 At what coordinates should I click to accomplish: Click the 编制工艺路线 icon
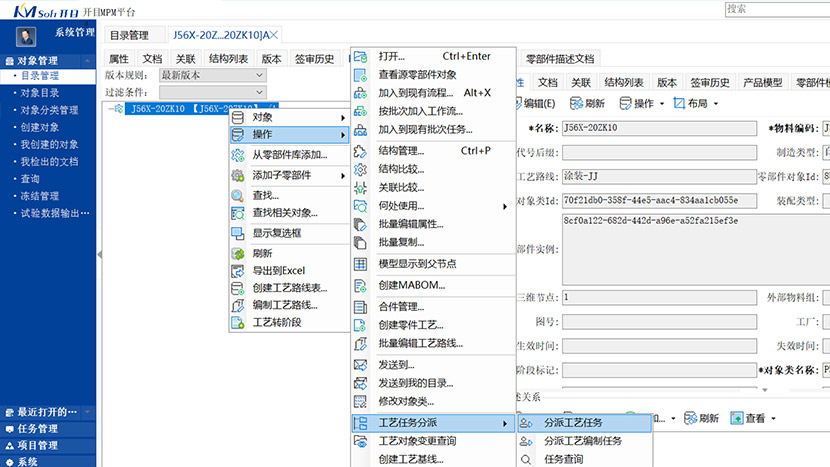pyautogui.click(x=238, y=305)
